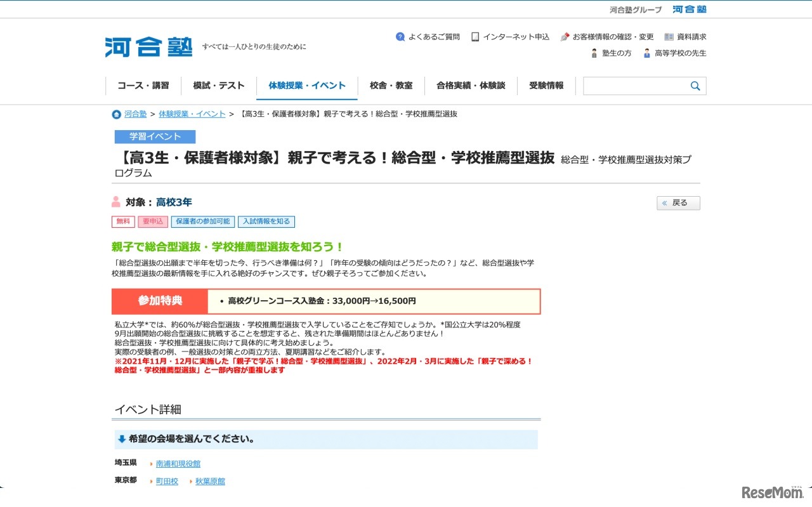This screenshot has width=812, height=507.
Task: Click inside the search input field
Action: [x=634, y=85]
